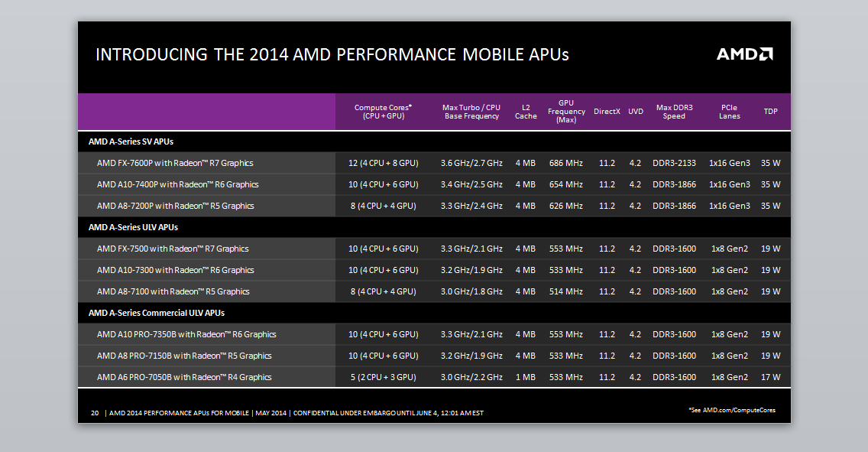The image size is (868, 452).
Task: Click the '3.2 GHz/1.9 GHz' cell for A10-7300
Action: [471, 270]
